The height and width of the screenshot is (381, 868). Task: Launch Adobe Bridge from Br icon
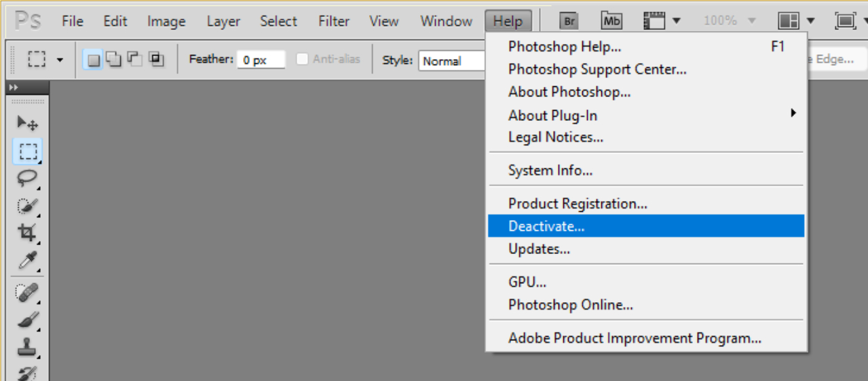569,21
